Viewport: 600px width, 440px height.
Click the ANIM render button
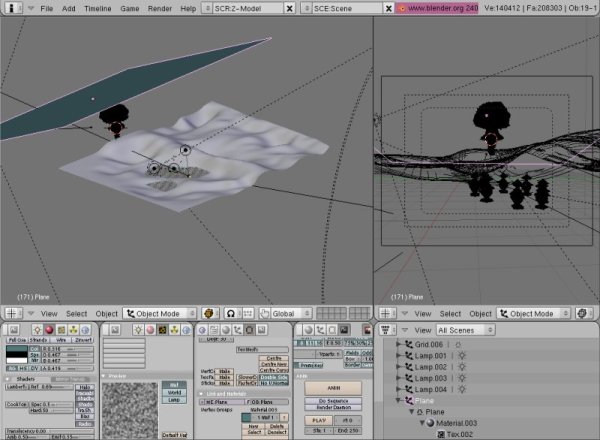(333, 388)
